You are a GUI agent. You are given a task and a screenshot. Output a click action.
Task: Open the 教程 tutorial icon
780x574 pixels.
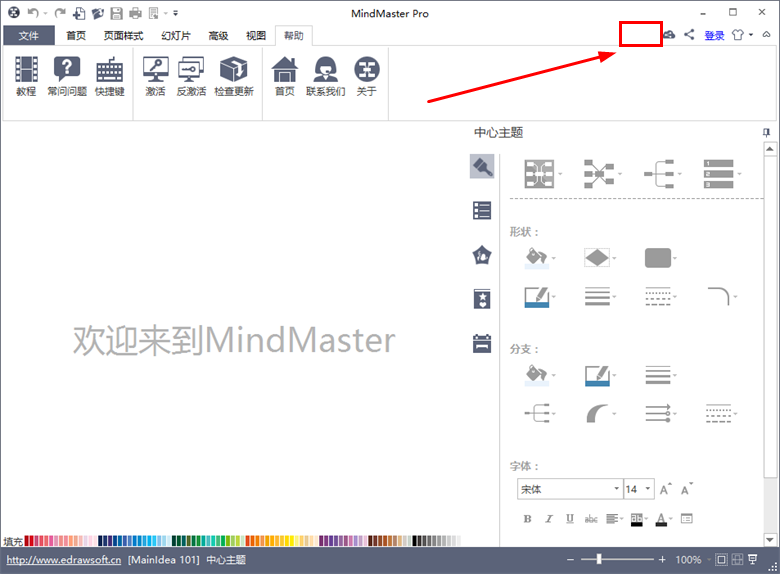26,76
